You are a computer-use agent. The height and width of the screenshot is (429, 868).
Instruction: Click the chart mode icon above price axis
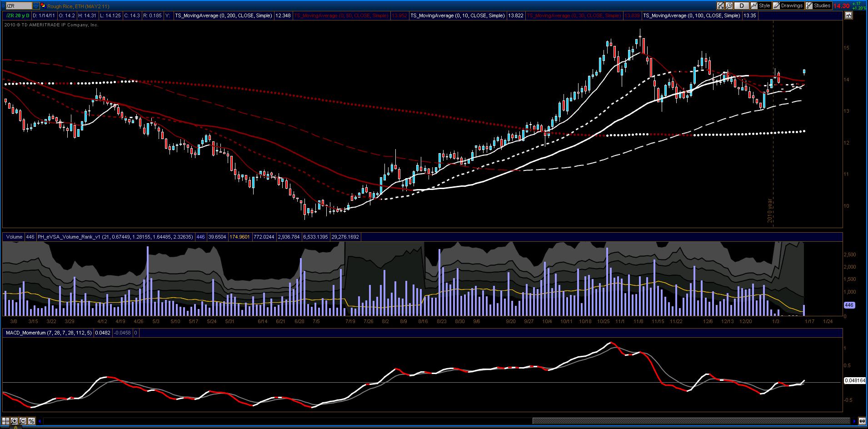(x=848, y=15)
